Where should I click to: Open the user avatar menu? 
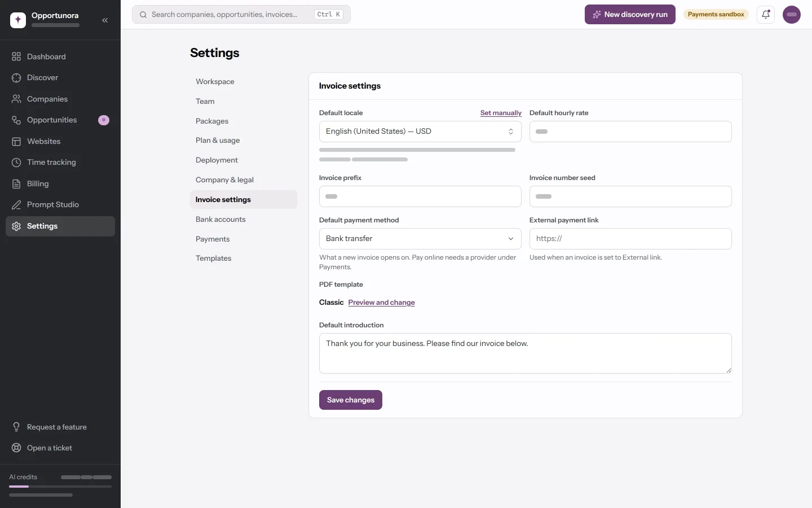(x=792, y=15)
